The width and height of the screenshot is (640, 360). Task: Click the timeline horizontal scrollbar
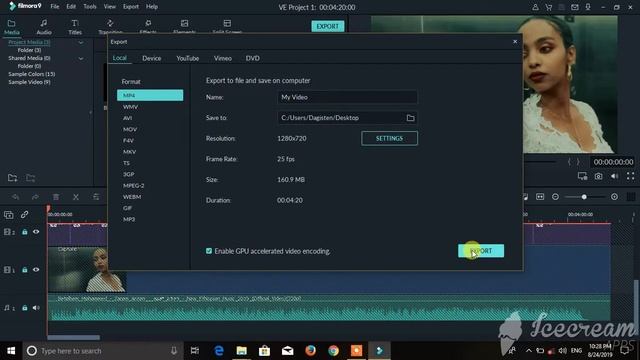(x=73, y=338)
